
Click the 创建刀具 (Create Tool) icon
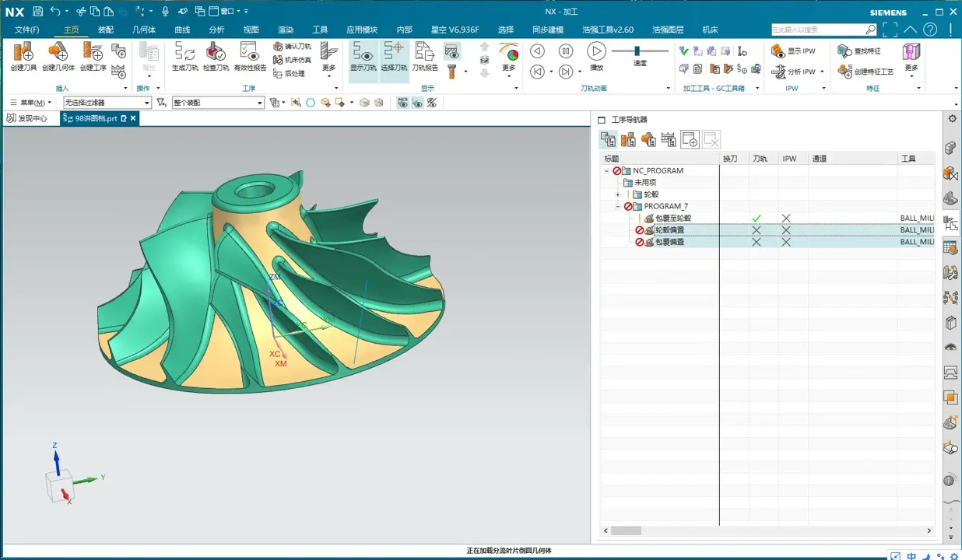pos(23,53)
